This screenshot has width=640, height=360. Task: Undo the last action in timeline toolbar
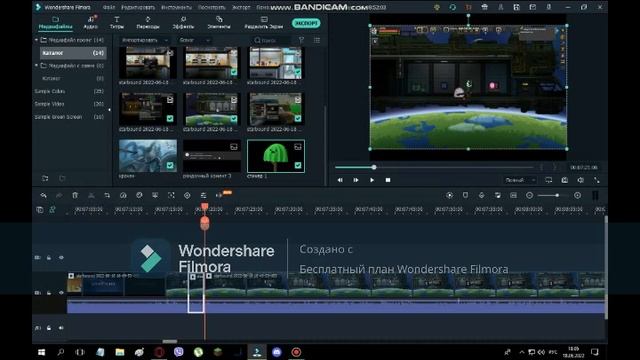43,196
